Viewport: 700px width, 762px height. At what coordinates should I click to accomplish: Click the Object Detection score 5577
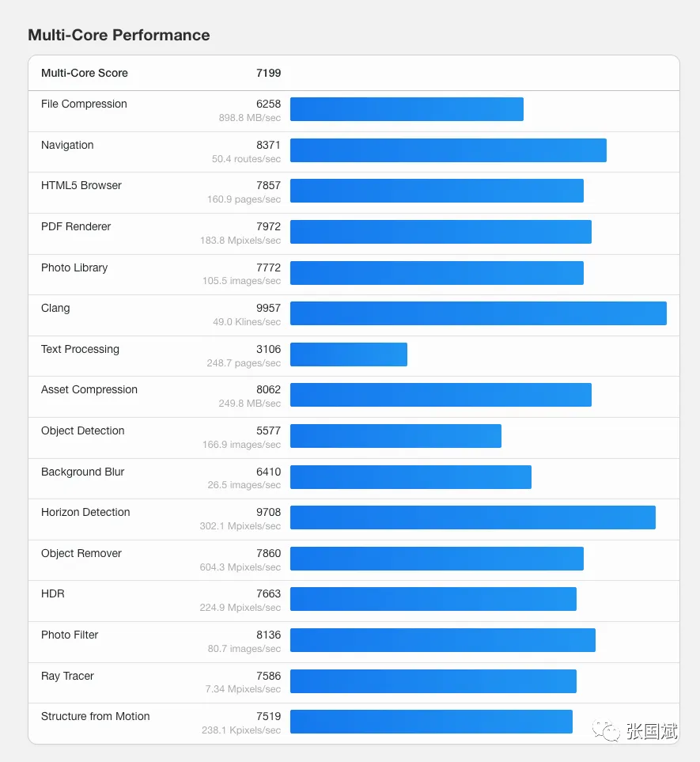coord(268,430)
